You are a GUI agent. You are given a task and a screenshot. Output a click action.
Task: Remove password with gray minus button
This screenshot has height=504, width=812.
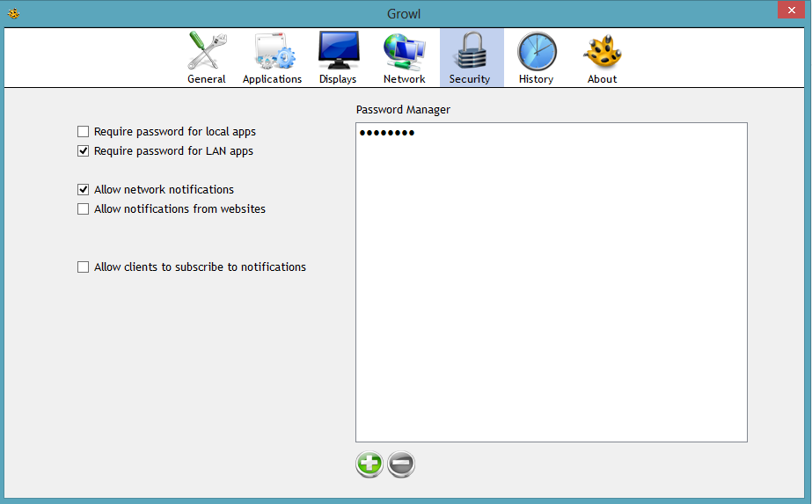pos(401,464)
